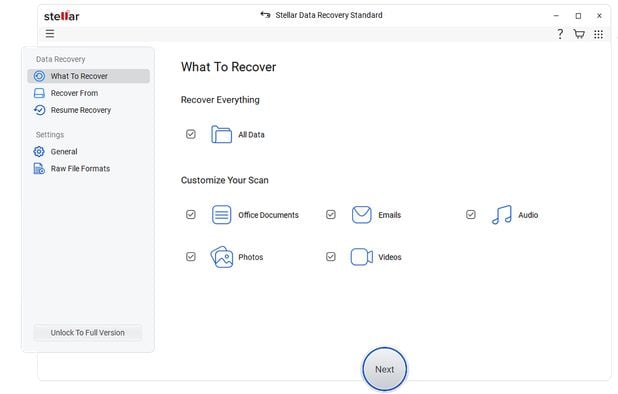The height and width of the screenshot is (394, 618).
Task: Open the shopping cart icon
Action: point(579,34)
